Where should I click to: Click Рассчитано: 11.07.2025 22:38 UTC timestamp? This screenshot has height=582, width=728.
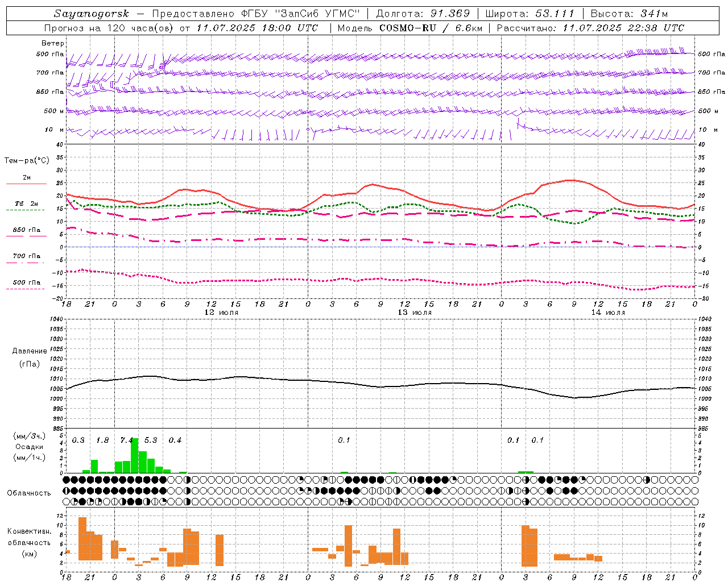[x=590, y=28]
